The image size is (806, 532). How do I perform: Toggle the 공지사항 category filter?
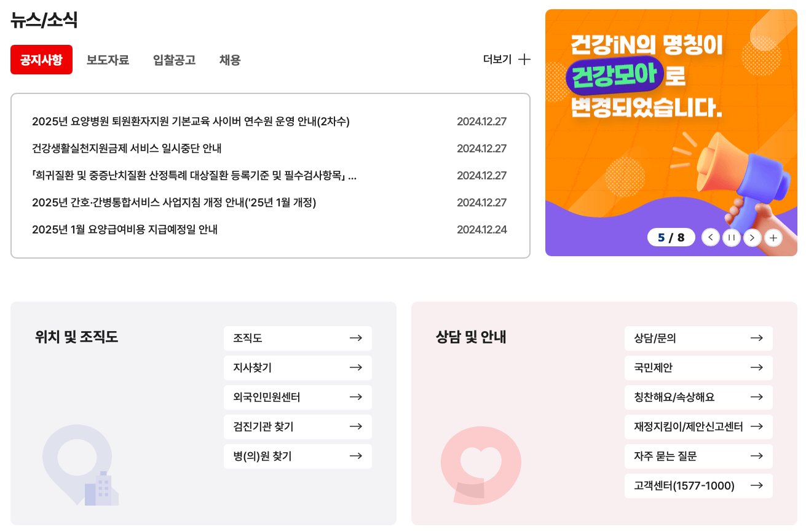point(41,59)
